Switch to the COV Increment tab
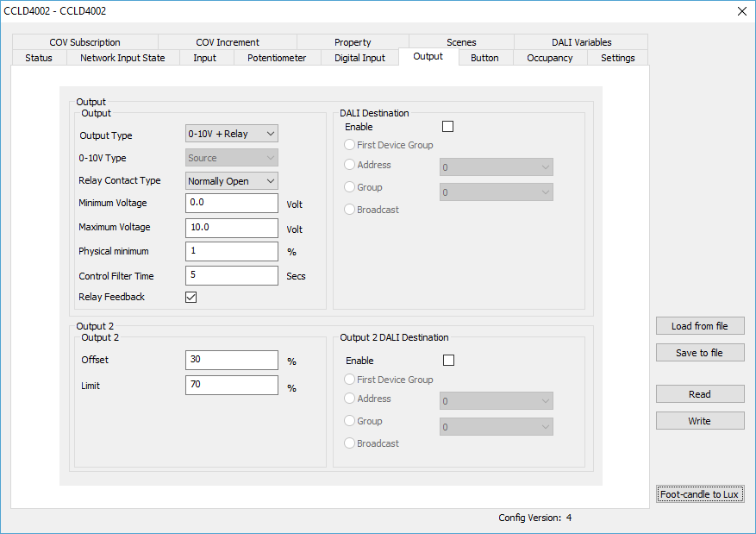Viewport: 756px width, 534px height. pyautogui.click(x=228, y=42)
